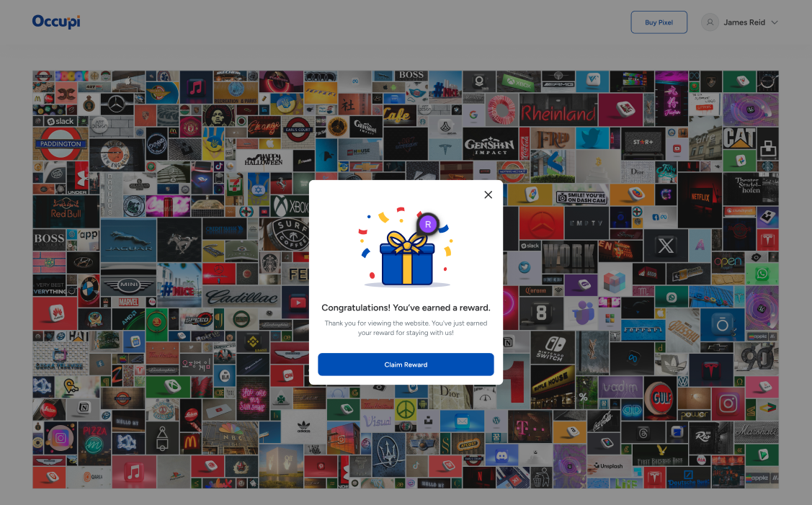Image resolution: width=812 pixels, height=505 pixels.
Task: Select the red Rheinland sign tile
Action: point(558,112)
